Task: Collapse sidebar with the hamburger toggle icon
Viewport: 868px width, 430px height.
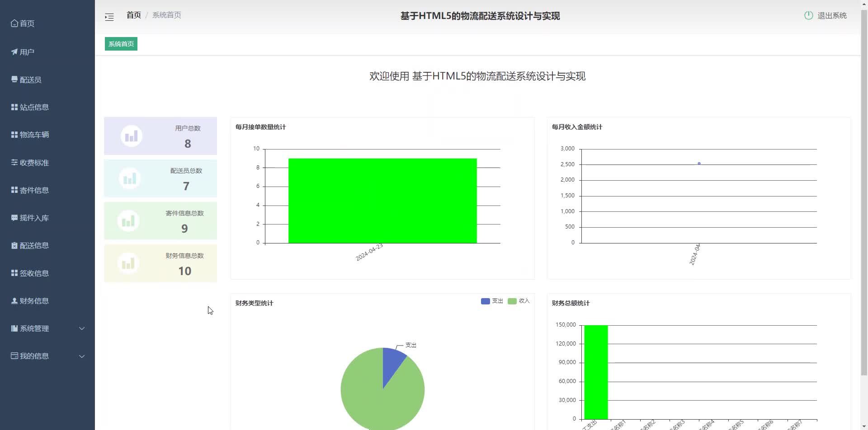Action: pyautogui.click(x=109, y=17)
